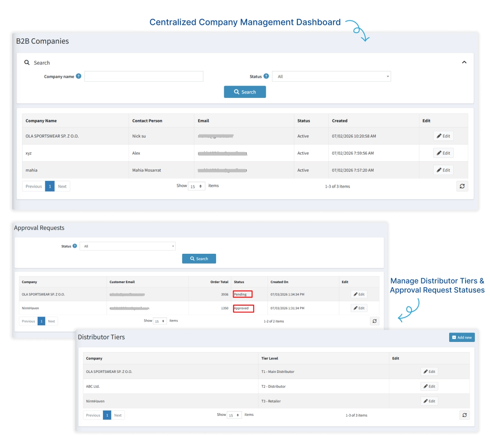
Task: Open the Show items selector in Distributor Tiers
Action: 234,415
